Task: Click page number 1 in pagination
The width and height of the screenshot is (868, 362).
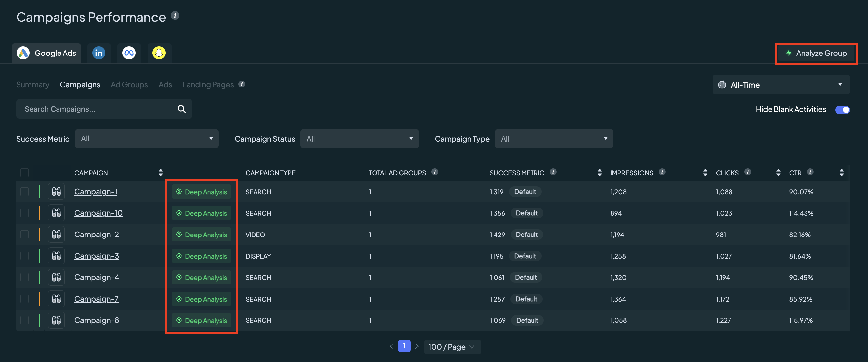Action: tap(404, 346)
